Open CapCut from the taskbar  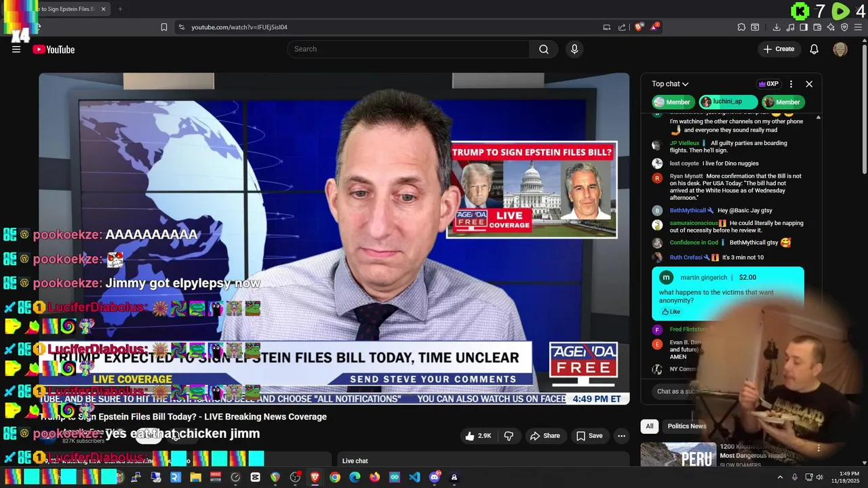point(255,477)
